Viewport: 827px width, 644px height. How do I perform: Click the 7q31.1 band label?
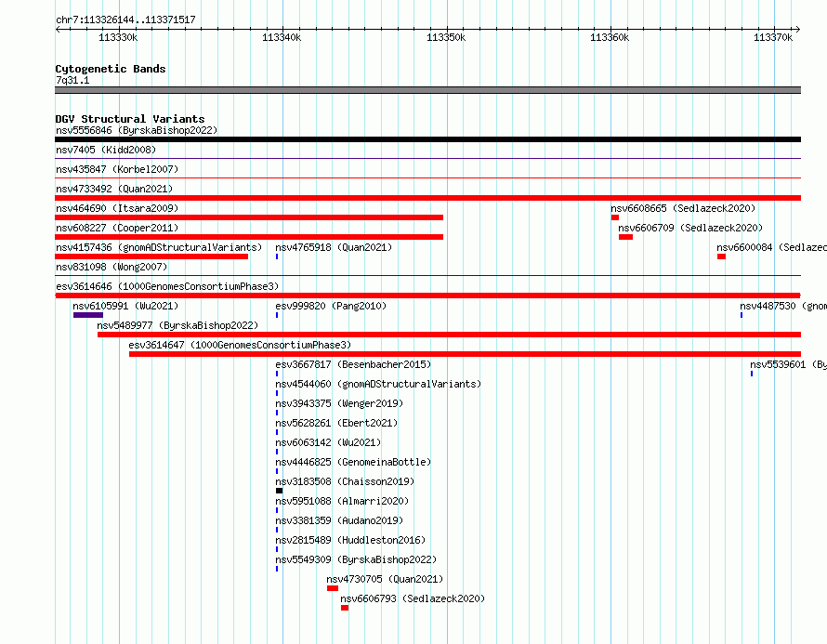click(x=72, y=80)
